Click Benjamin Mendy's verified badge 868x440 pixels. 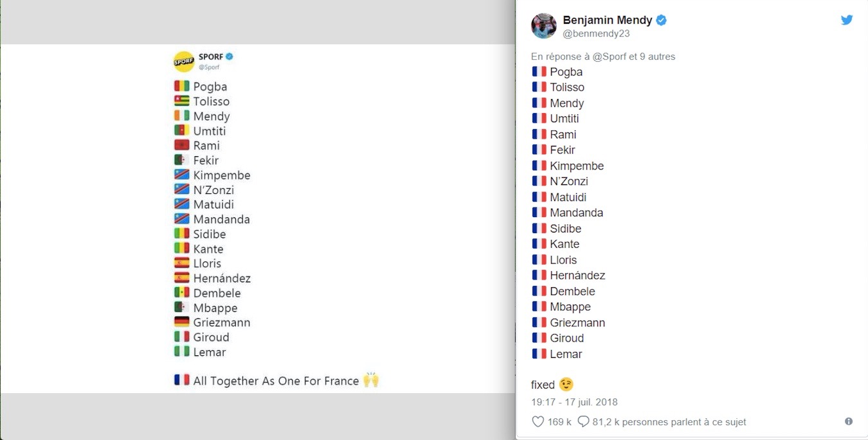pos(661,20)
